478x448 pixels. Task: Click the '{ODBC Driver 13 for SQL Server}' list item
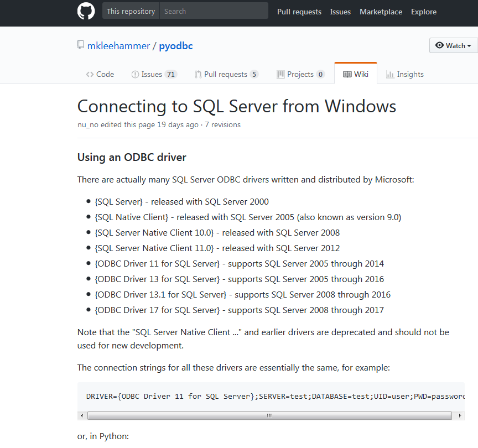coord(240,279)
